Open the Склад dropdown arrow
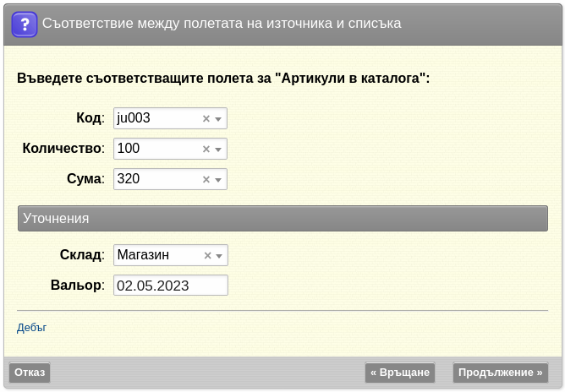The width and height of the screenshot is (565, 392). click(219, 256)
